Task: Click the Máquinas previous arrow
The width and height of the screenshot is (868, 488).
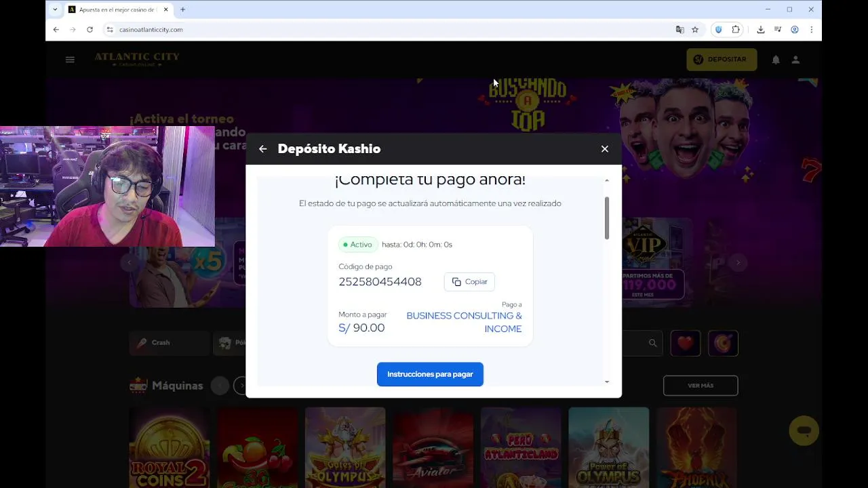Action: point(220,386)
